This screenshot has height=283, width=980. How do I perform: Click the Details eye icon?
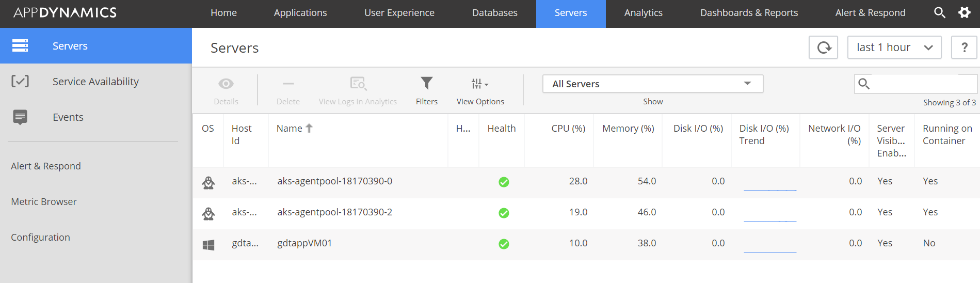(226, 84)
